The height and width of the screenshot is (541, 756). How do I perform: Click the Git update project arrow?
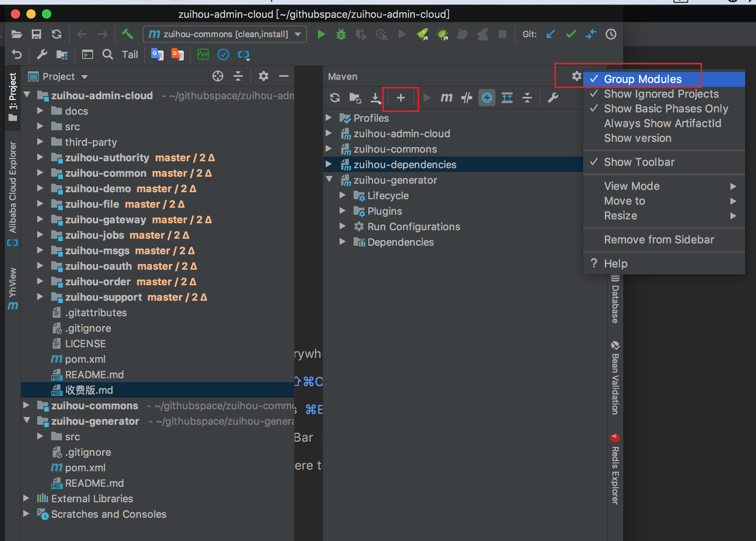tap(551, 34)
